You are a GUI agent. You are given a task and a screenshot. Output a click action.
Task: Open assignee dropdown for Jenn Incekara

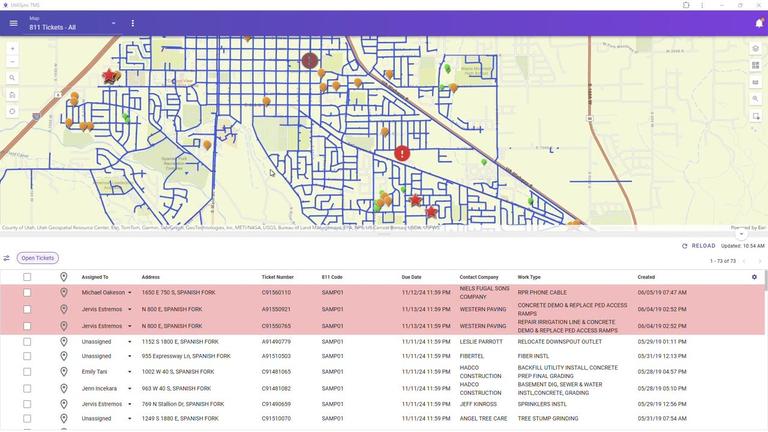tap(129, 388)
